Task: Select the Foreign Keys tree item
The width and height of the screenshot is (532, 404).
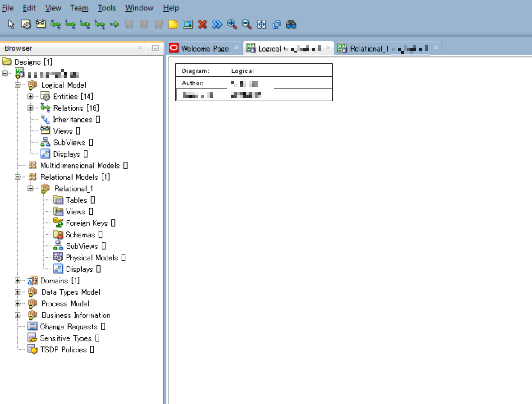Action: coord(84,223)
